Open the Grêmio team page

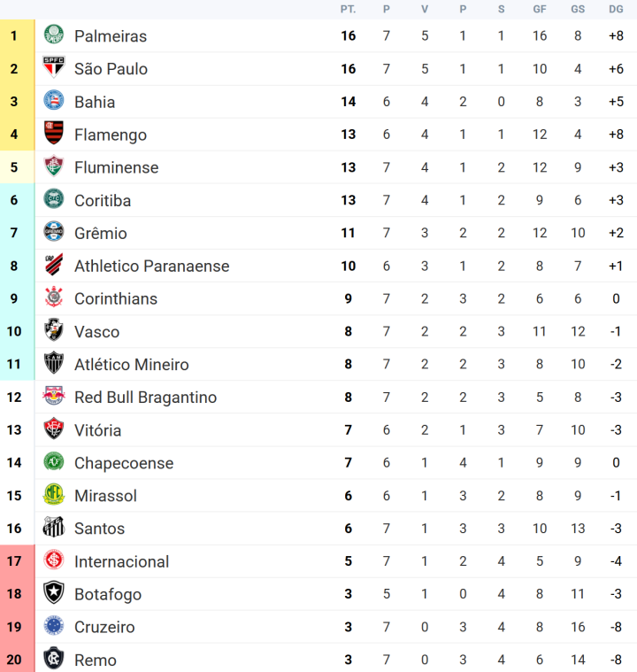[100, 233]
